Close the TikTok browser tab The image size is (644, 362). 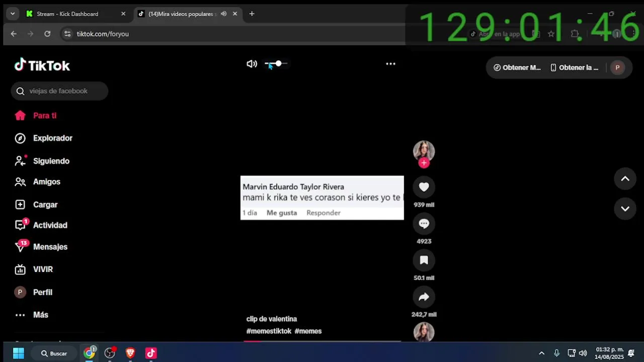[234, 14]
